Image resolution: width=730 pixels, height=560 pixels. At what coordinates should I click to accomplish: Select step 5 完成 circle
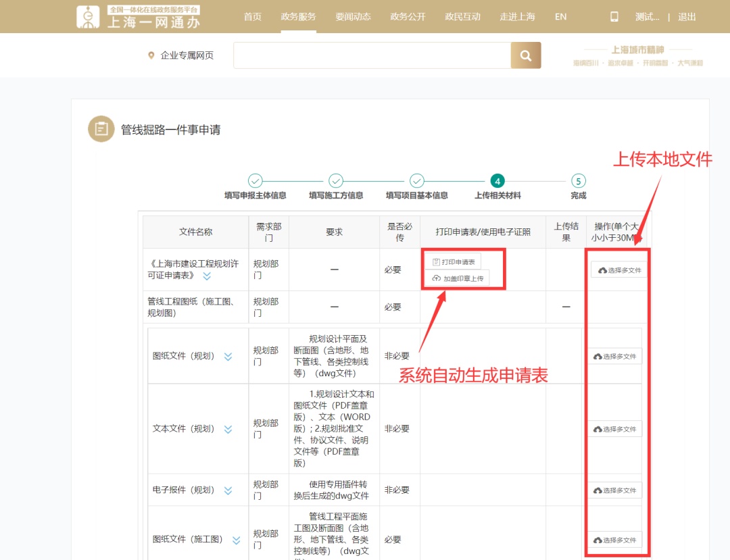[x=579, y=181]
